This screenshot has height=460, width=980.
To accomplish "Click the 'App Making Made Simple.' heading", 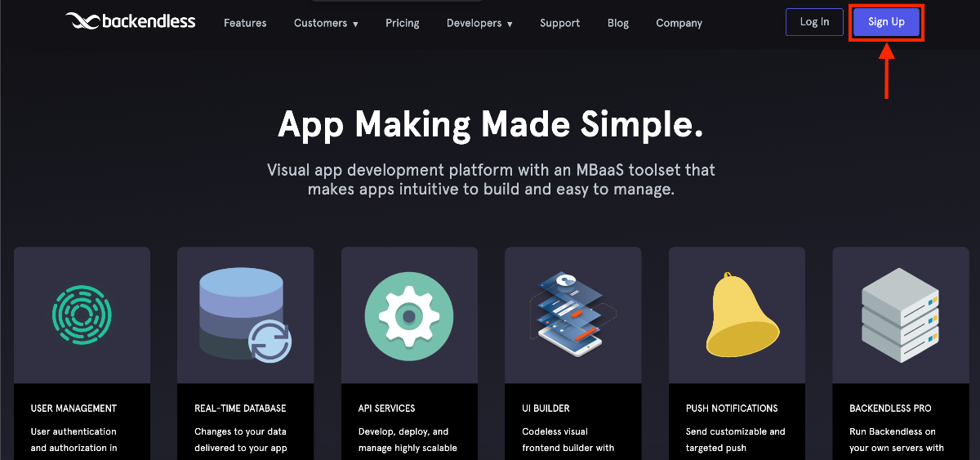I will tap(491, 124).
